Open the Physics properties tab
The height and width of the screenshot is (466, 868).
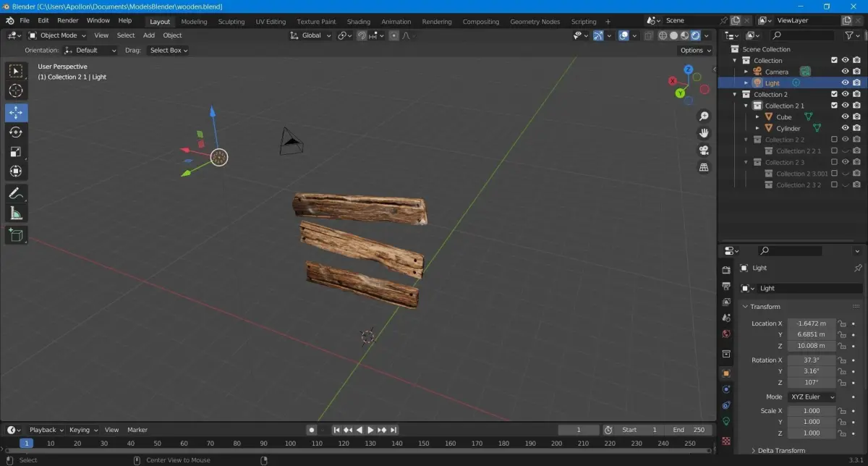pos(726,389)
